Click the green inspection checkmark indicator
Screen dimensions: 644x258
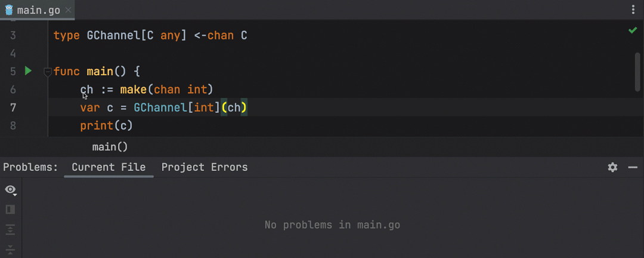pyautogui.click(x=633, y=30)
